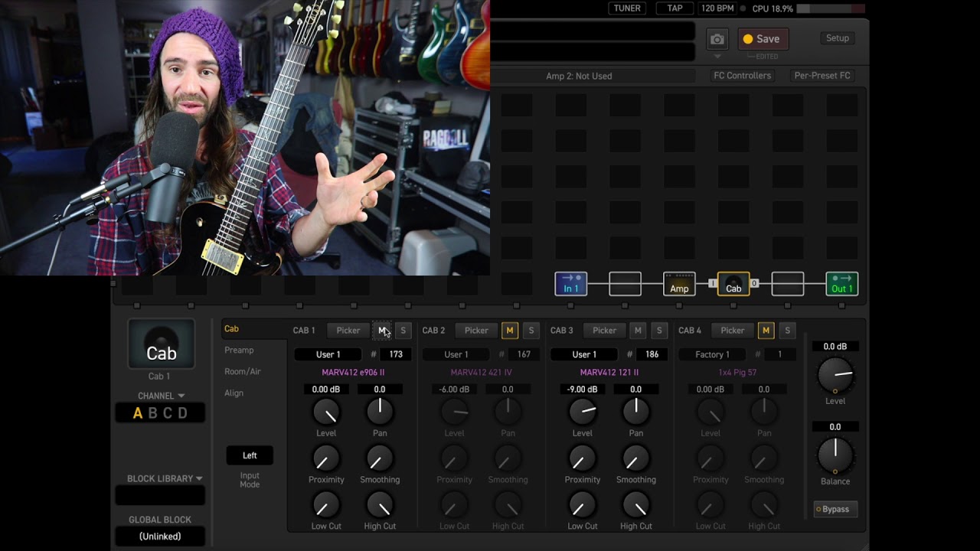Open Setup
The image size is (980, 551).
pos(837,38)
